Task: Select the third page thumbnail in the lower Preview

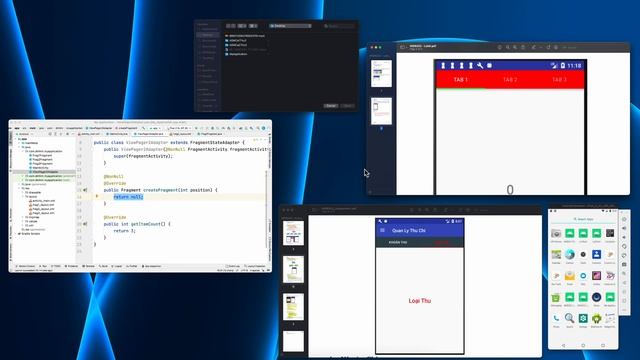Action: coord(293,307)
